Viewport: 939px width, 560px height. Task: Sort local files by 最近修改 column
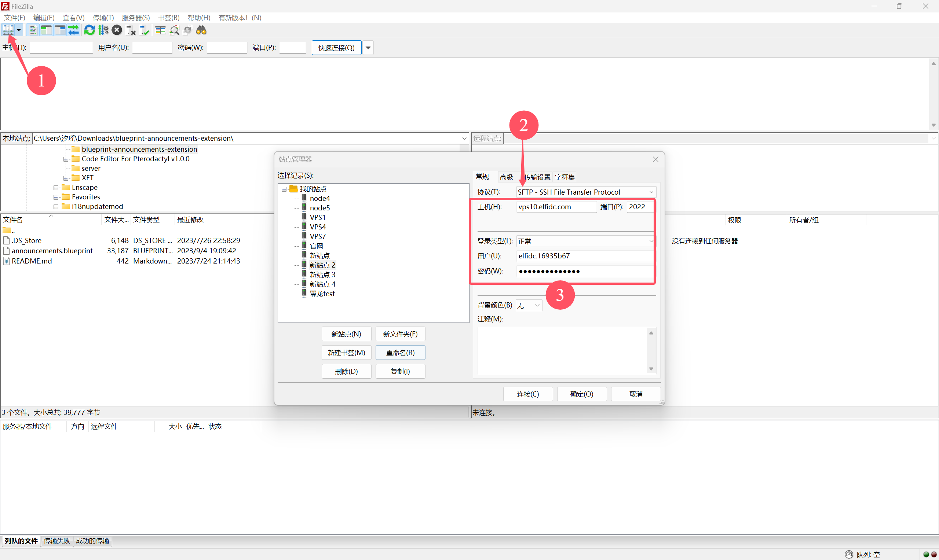pos(190,220)
